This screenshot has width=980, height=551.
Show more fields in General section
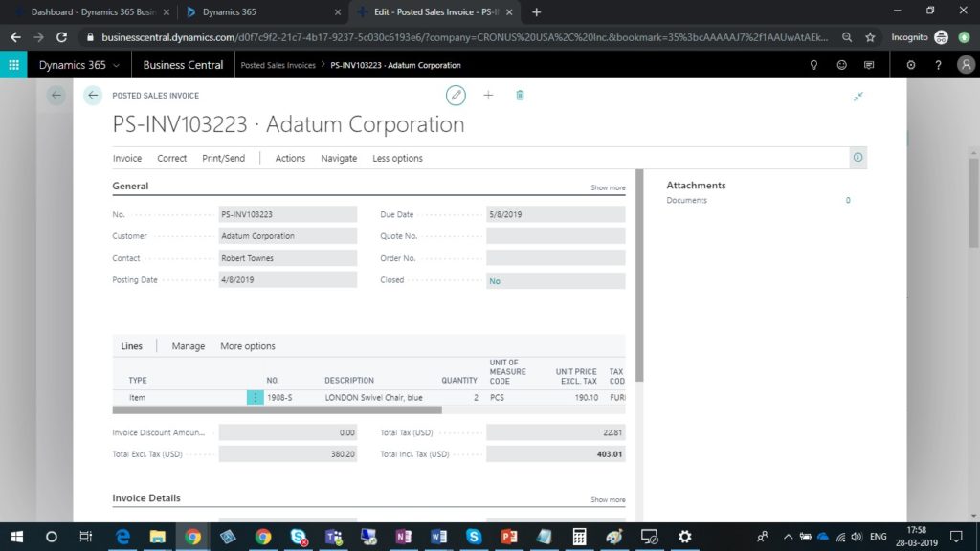pyautogui.click(x=608, y=187)
